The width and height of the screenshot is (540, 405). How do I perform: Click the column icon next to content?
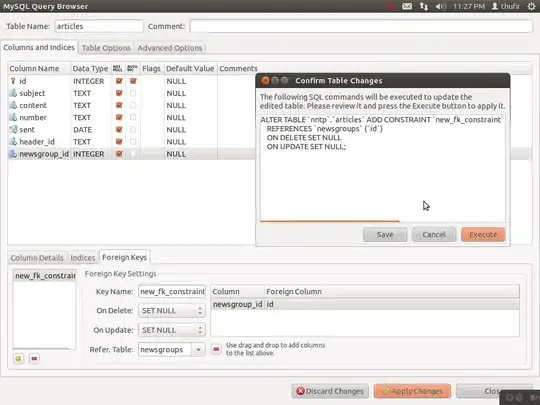pyautogui.click(x=13, y=105)
